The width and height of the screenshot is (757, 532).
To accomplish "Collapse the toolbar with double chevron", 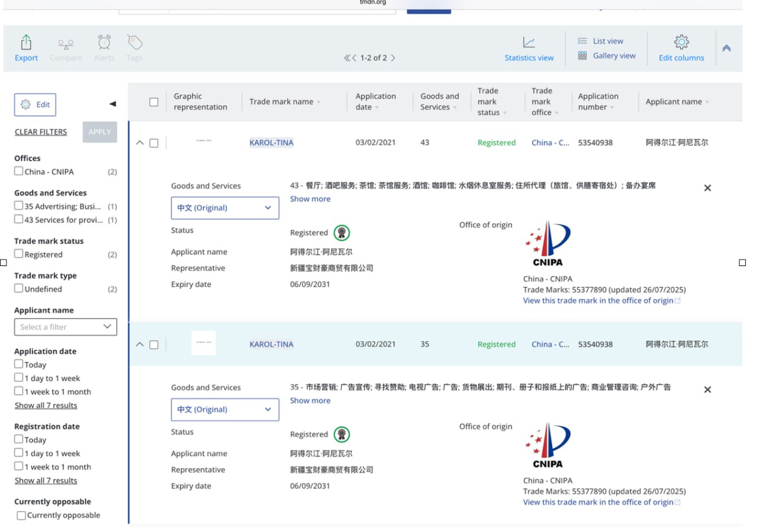I will tap(726, 48).
